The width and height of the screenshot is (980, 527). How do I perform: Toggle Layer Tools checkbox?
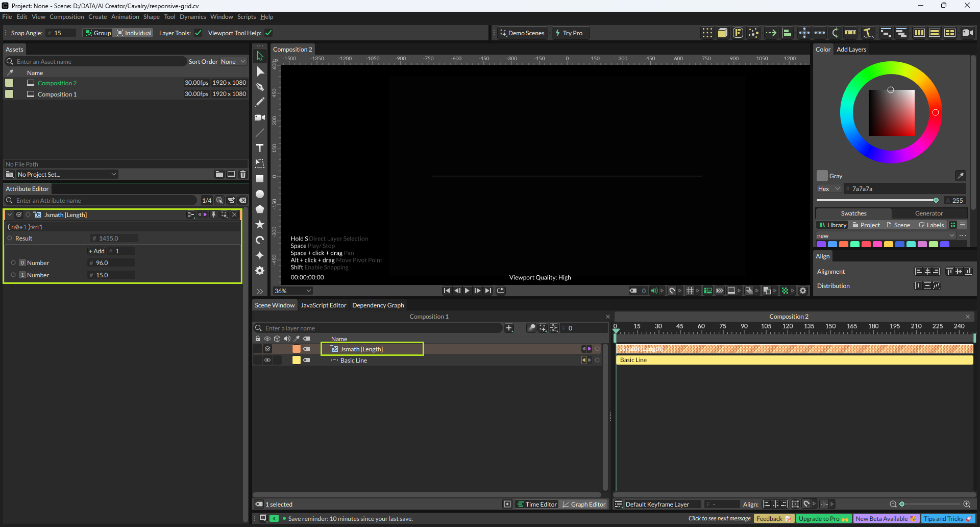point(198,33)
